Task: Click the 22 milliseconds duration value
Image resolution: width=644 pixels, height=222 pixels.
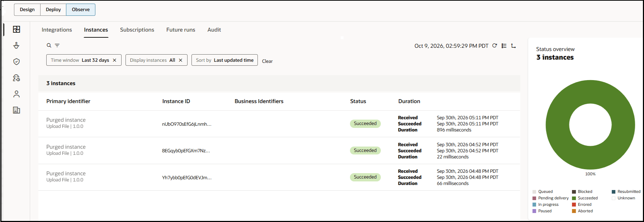Action: pos(453,157)
